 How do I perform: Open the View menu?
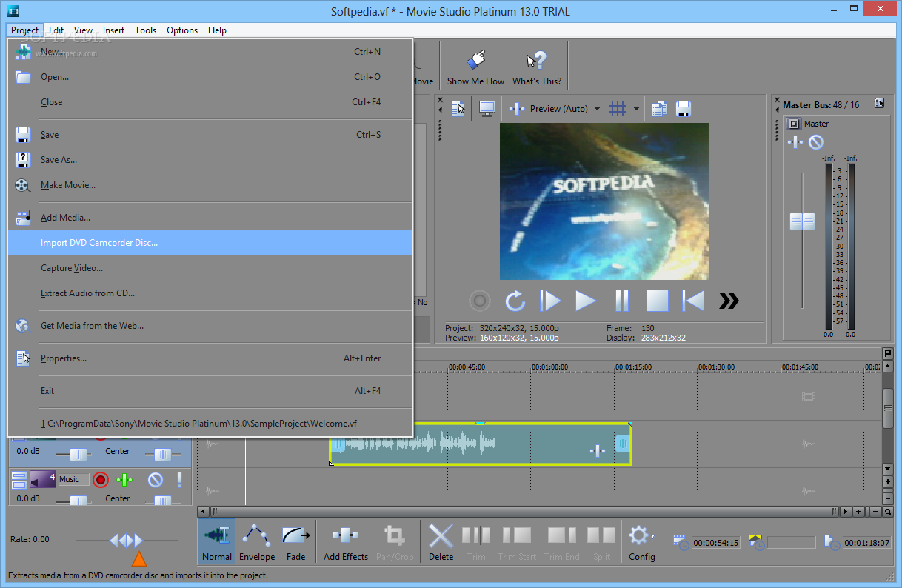[x=83, y=30]
